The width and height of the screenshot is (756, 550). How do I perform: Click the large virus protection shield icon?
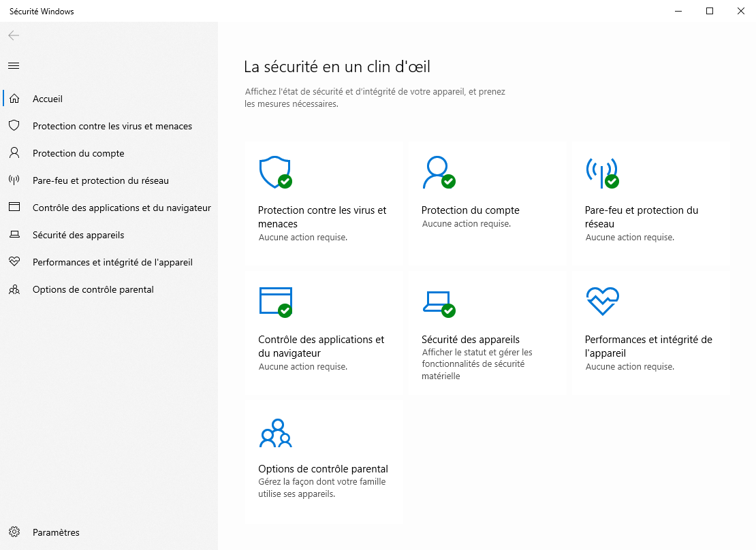click(275, 172)
